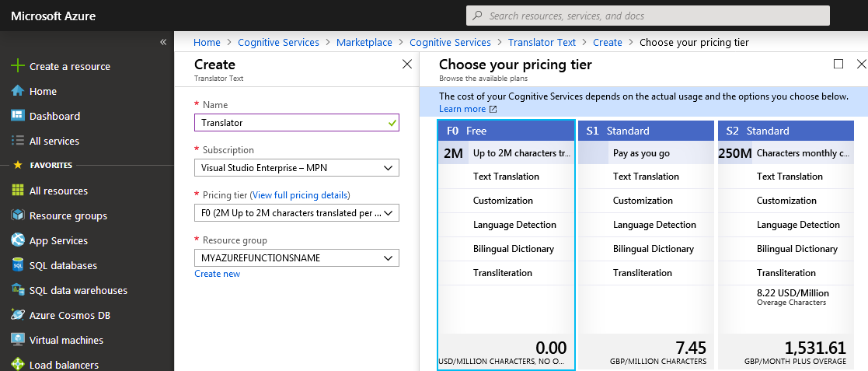Open the Virtual machines label in the sidebar

tap(66, 341)
